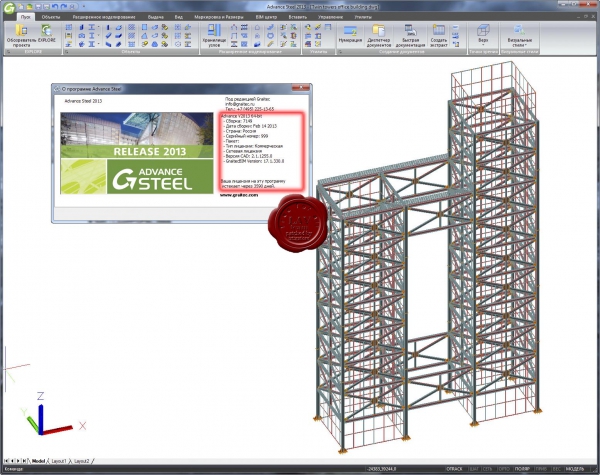The image size is (600, 475).
Task: Switch to the Объекты ribbon tab
Action: click(x=51, y=17)
